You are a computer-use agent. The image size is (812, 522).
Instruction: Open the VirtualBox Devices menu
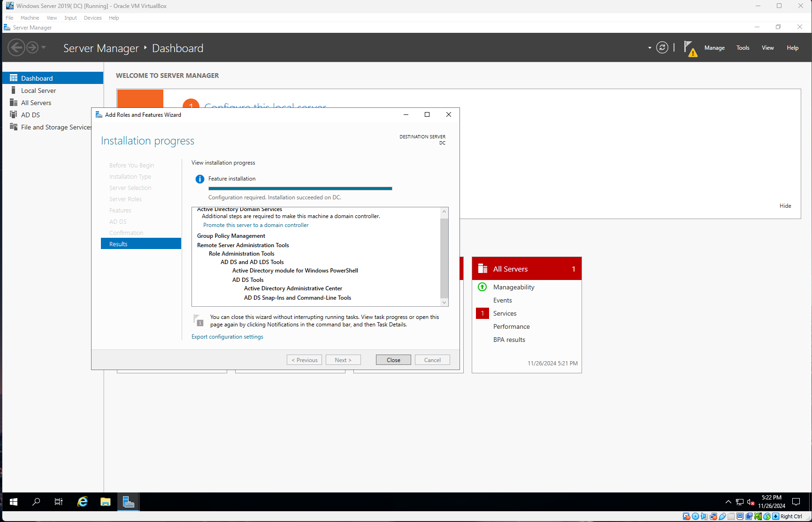click(x=92, y=18)
